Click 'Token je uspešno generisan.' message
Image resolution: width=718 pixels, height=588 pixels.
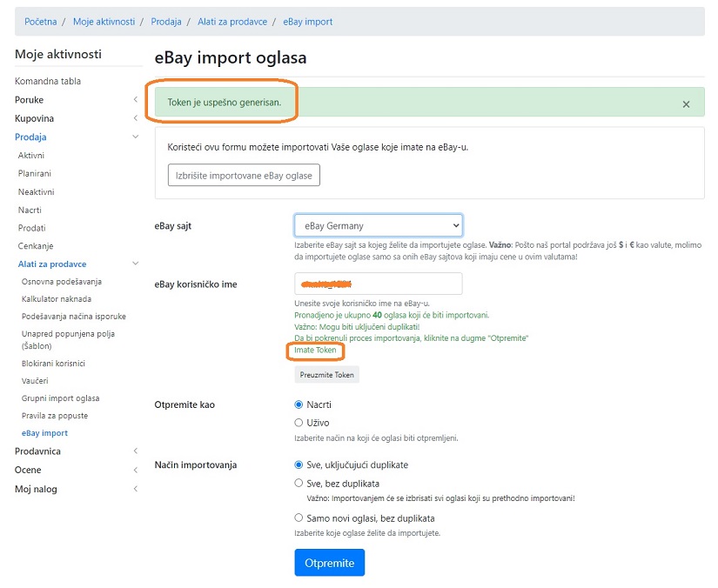click(x=225, y=102)
